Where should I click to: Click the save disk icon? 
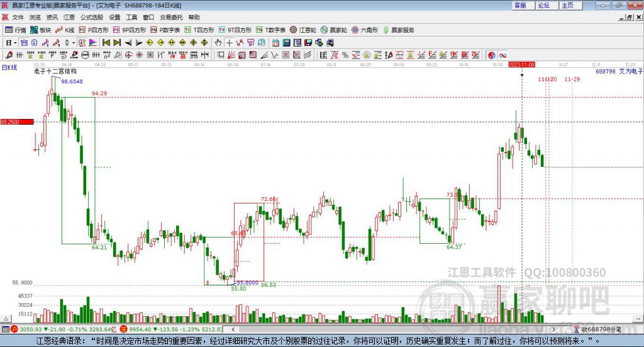pos(308,43)
